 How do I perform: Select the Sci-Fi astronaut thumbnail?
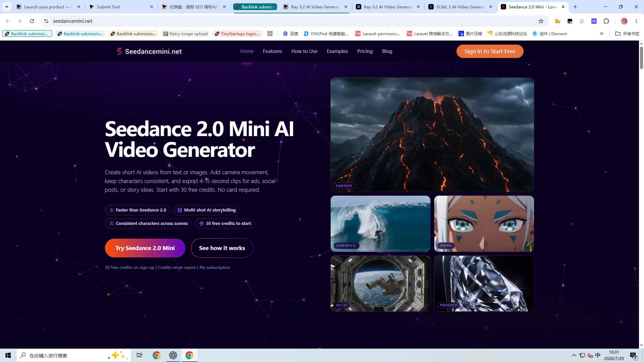pyautogui.click(x=380, y=284)
